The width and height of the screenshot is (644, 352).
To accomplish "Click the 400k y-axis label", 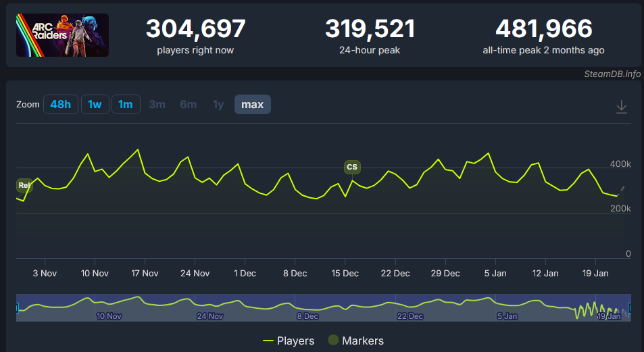I will (x=620, y=164).
